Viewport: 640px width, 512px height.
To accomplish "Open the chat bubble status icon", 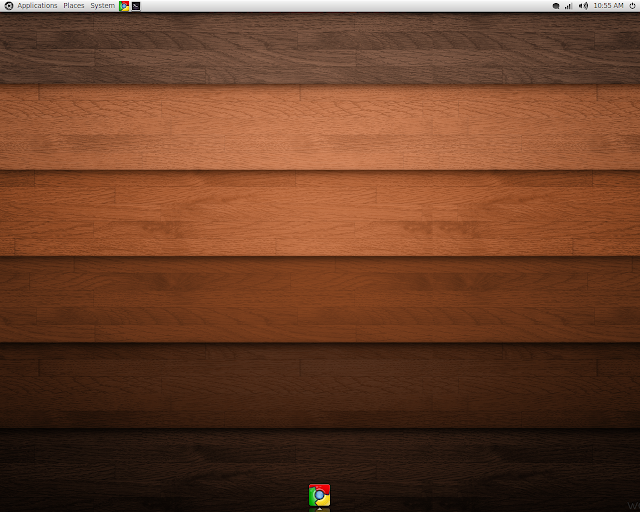I will pyautogui.click(x=556, y=6).
